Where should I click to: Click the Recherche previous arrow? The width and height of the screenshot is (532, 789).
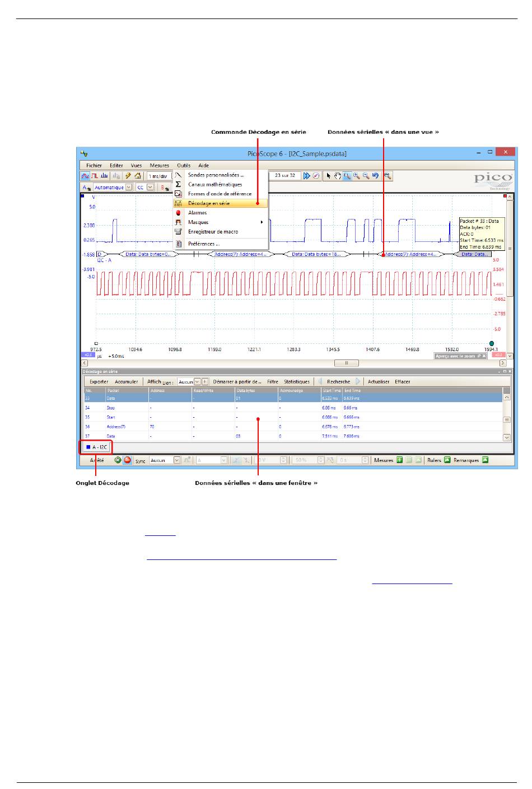[320, 382]
